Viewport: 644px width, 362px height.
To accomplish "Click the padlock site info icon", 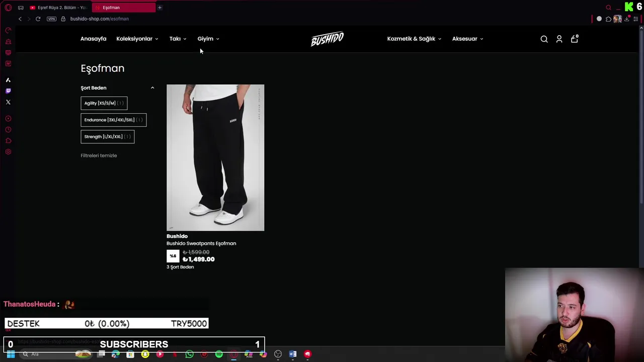I will pos(63,19).
